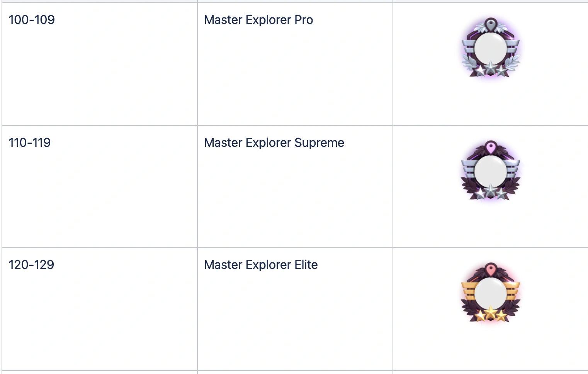Screen dimensions: 588x374
Task: Click the left gold wing stripes on Elite badge
Action: 468,291
